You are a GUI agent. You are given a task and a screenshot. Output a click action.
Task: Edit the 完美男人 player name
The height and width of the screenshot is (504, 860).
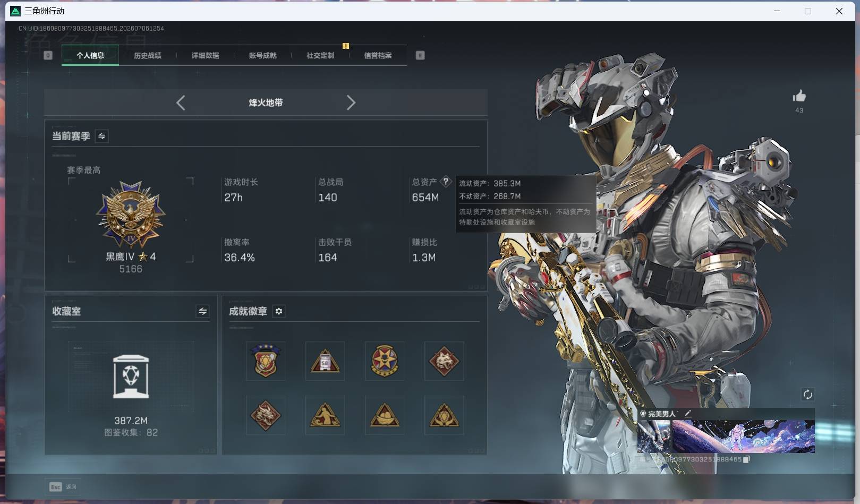tap(688, 413)
